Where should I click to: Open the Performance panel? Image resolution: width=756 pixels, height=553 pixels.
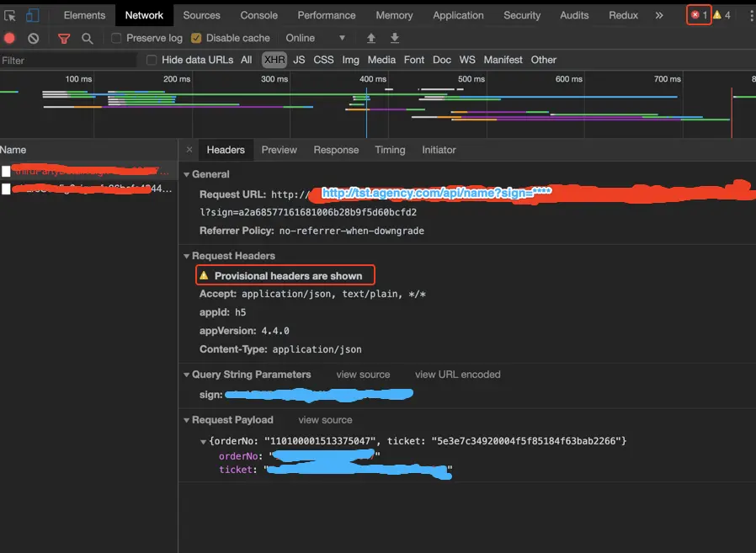(x=327, y=15)
